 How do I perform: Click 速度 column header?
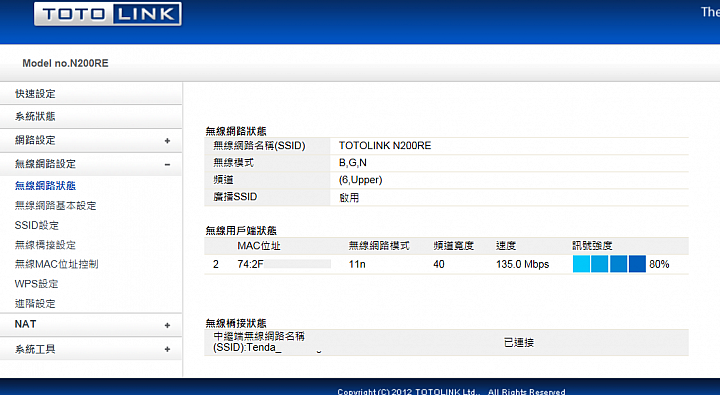coord(506,246)
